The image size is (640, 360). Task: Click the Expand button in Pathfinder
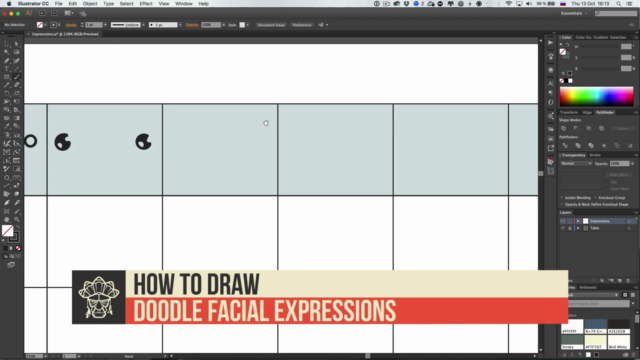[x=622, y=128]
